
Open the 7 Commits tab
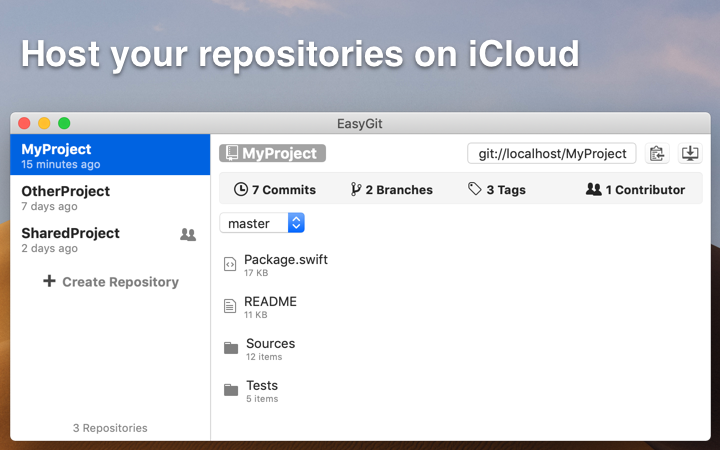click(x=275, y=190)
